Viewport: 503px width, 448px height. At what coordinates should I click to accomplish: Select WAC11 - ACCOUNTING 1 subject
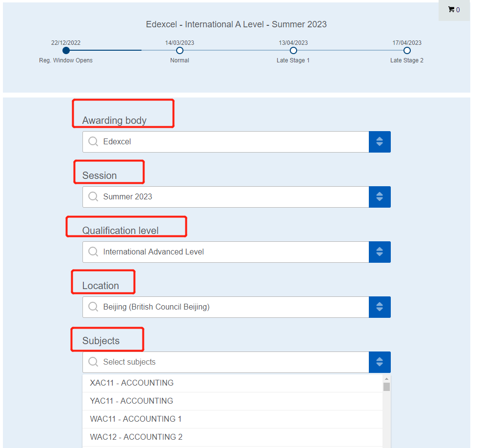pos(232,419)
